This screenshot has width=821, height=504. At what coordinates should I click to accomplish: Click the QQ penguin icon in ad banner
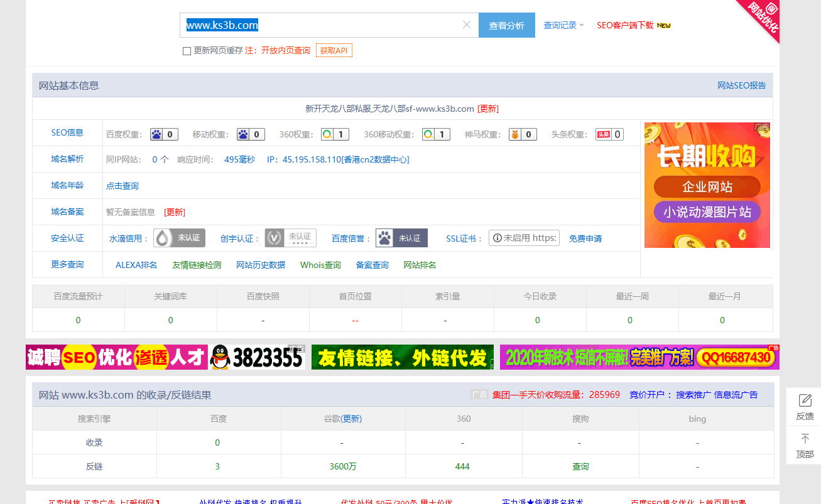tap(220, 357)
